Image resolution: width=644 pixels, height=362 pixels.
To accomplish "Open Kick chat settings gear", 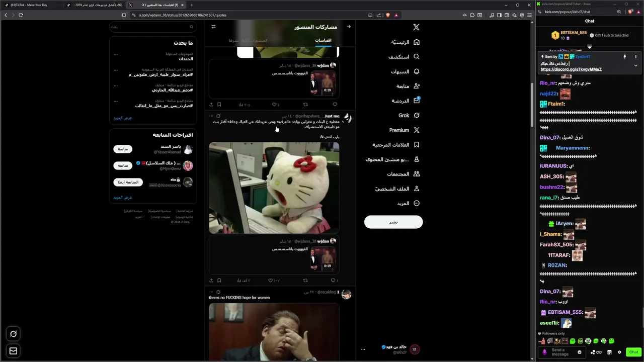I will click(619, 352).
